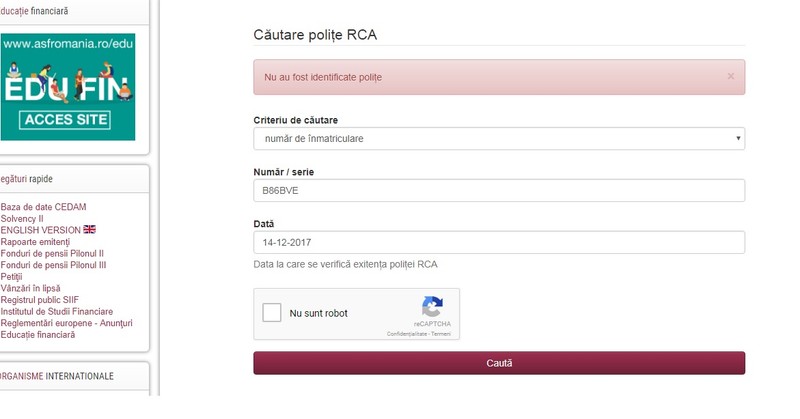Click the 'Număr / serie' input field

pyautogui.click(x=499, y=190)
